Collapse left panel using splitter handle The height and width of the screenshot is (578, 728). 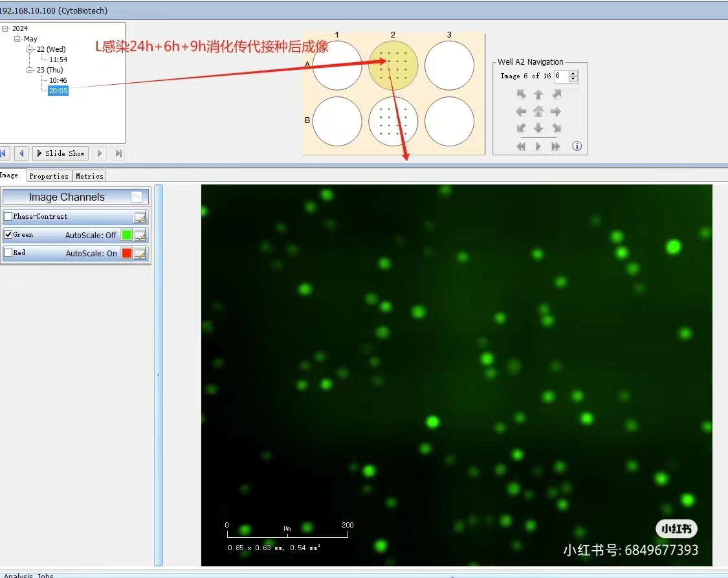pos(159,375)
